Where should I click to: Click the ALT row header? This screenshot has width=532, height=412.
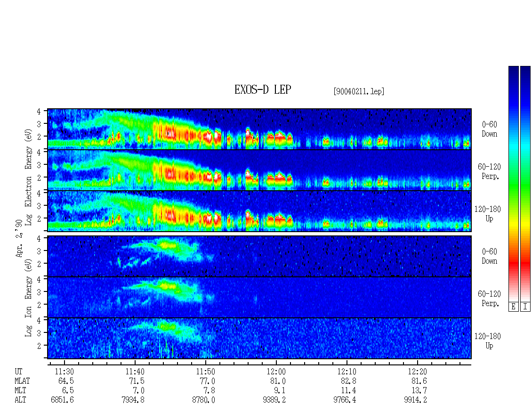20,400
